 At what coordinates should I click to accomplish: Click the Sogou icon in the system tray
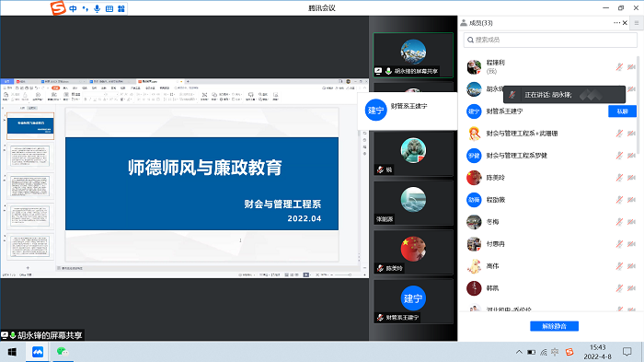569,352
